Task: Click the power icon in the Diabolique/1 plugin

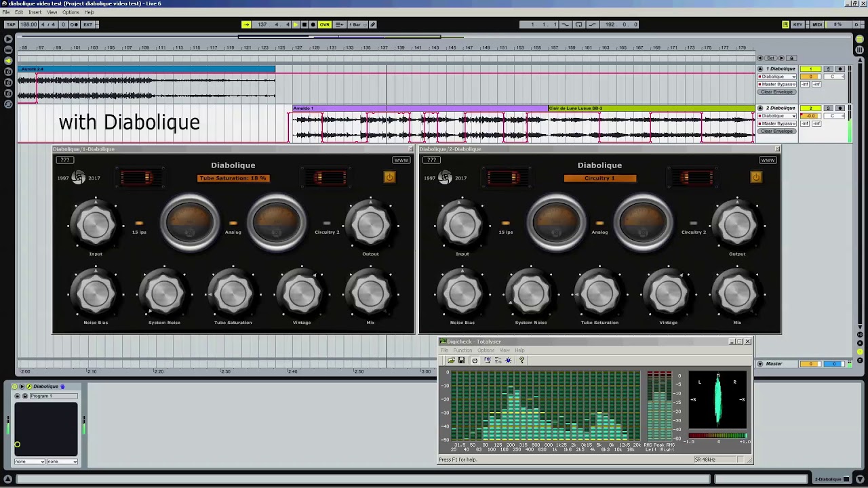Action: (389, 178)
